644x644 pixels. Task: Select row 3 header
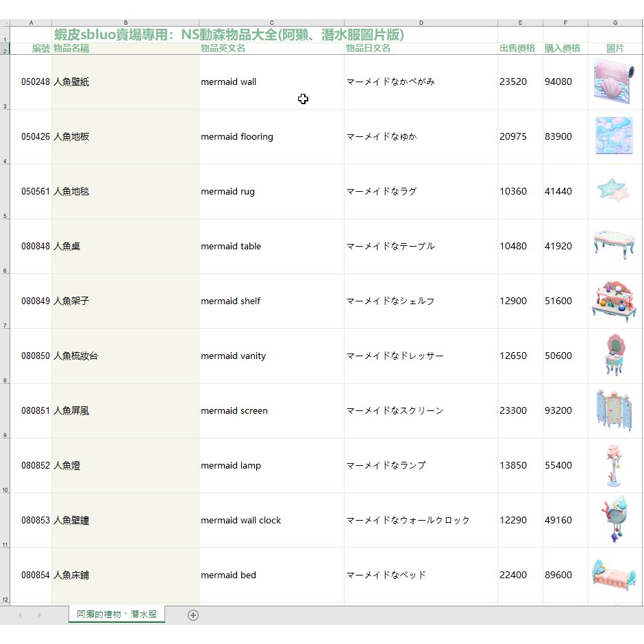point(5,82)
